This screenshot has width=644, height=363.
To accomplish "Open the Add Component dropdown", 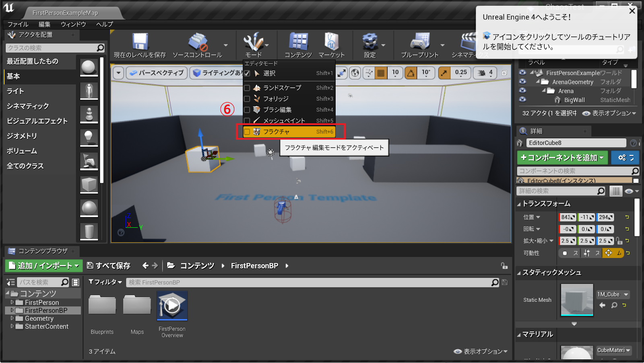I will pos(562,158).
